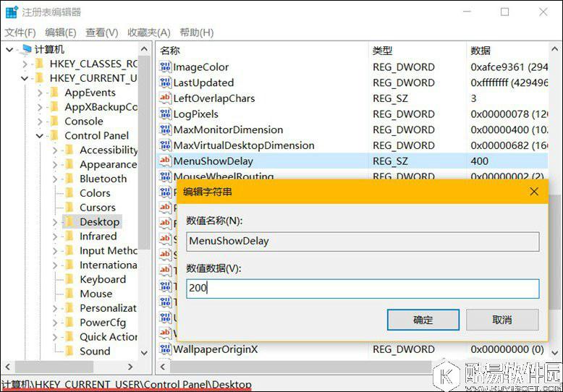The width and height of the screenshot is (563, 392).
Task: Expand the Console key
Action: [x=40, y=122]
